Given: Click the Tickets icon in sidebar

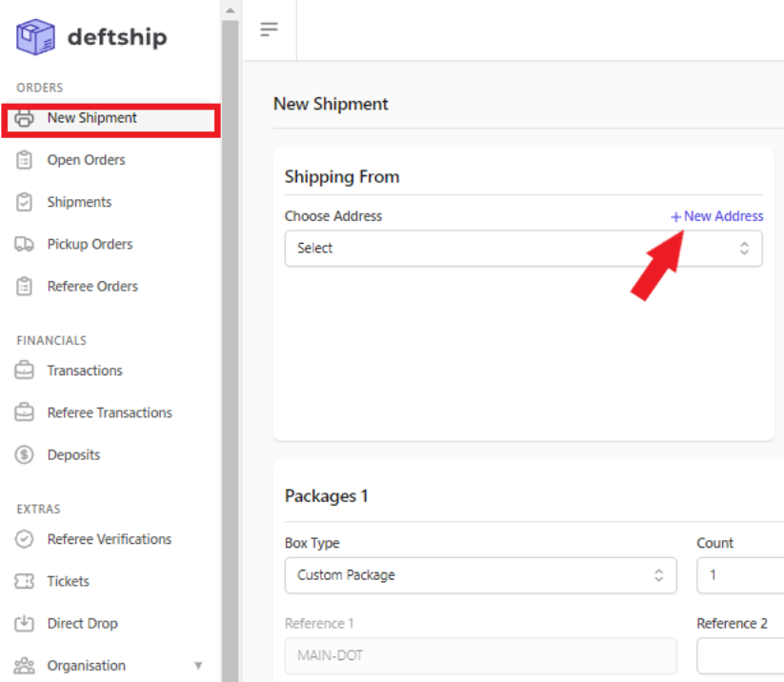Looking at the screenshot, I should pos(24,581).
